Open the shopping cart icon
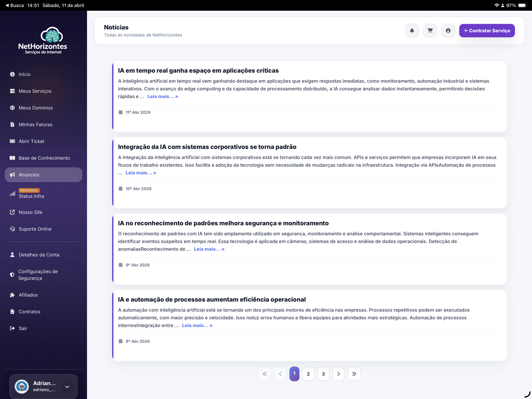 pyautogui.click(x=430, y=31)
